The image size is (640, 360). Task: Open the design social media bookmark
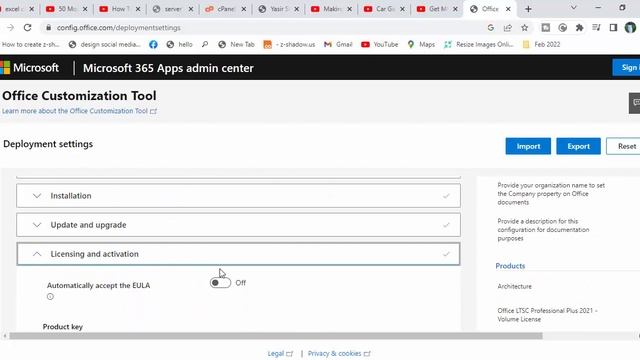[x=104, y=44]
